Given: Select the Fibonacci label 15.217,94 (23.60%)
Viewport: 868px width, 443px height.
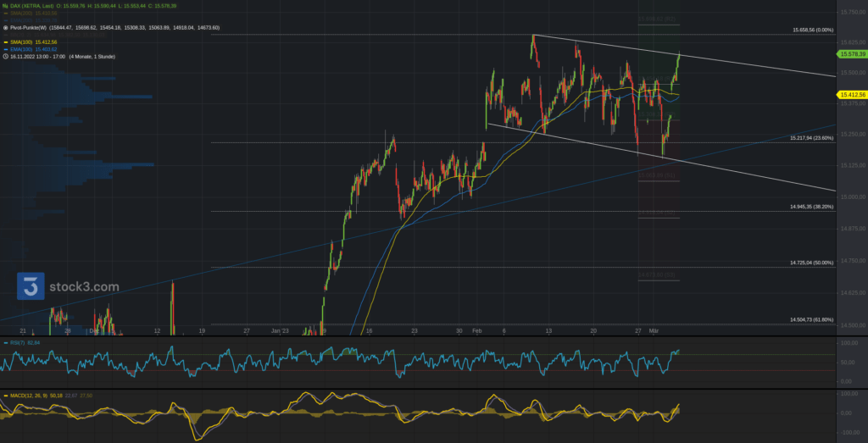Looking at the screenshot, I should point(811,138).
